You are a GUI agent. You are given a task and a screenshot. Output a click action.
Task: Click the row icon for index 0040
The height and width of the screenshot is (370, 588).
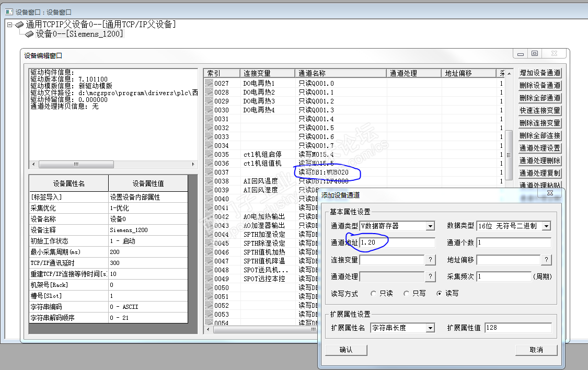(209, 199)
